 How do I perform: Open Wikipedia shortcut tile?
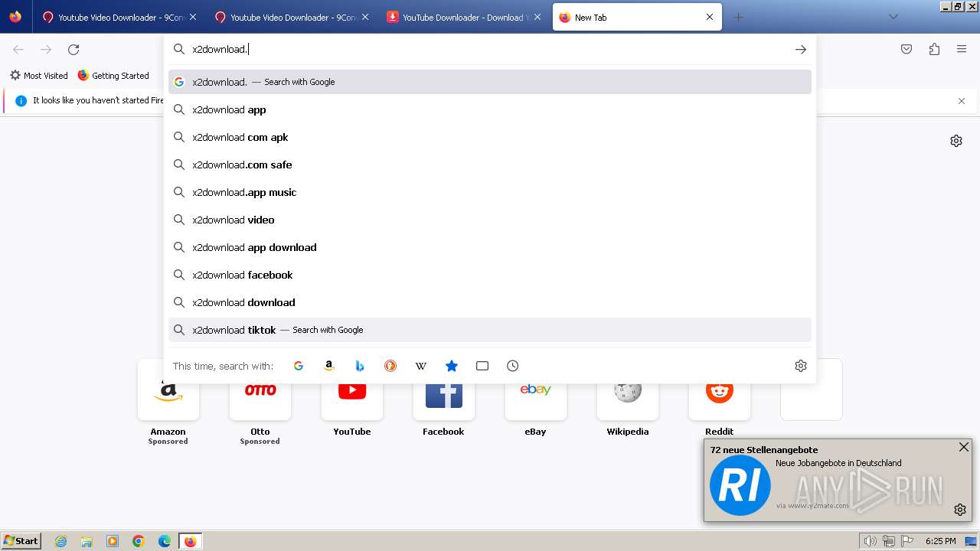coord(628,398)
